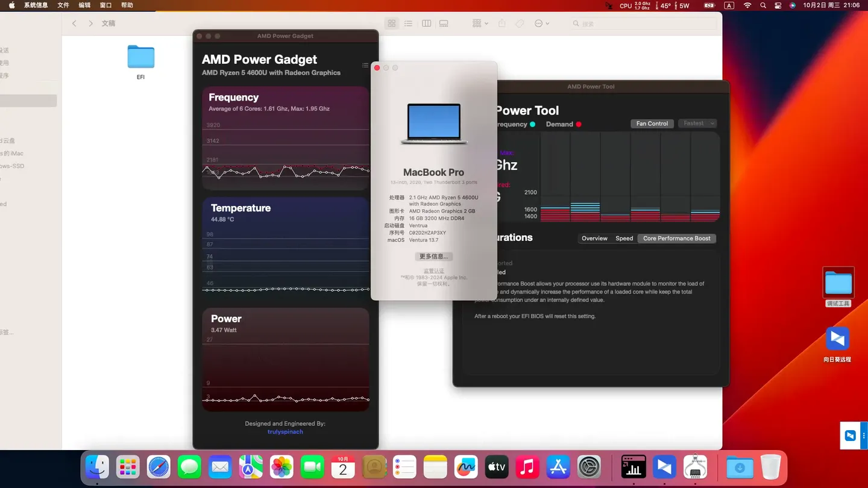This screenshot has height=488, width=868.
Task: Click 更多信息... button in About window
Action: pyautogui.click(x=434, y=257)
